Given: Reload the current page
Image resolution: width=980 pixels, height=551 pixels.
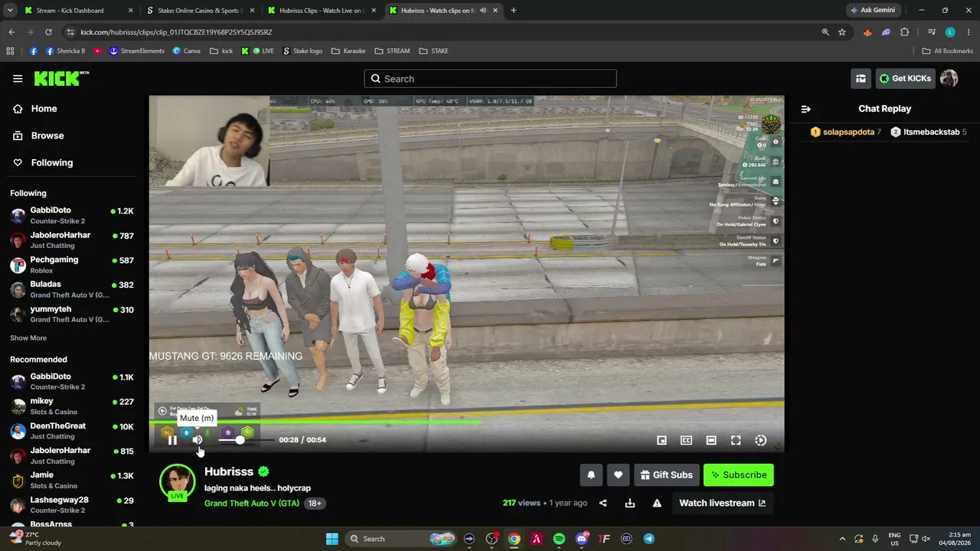Looking at the screenshot, I should (x=48, y=32).
